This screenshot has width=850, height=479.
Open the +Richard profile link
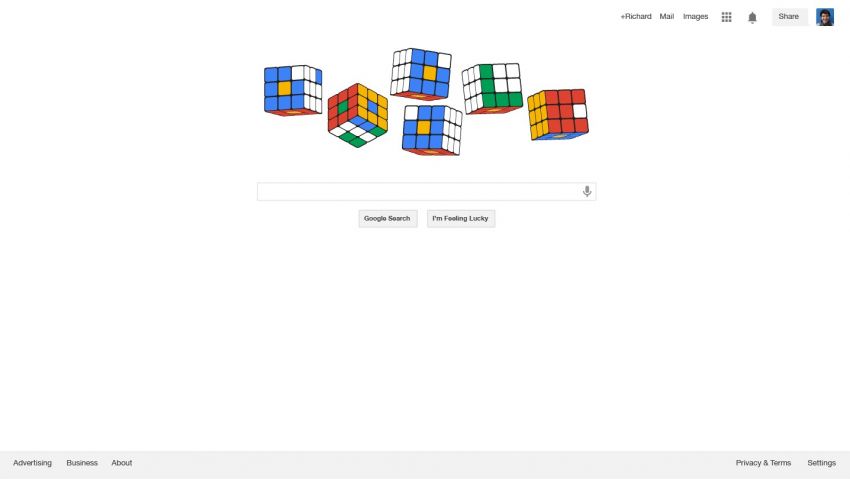(x=636, y=17)
